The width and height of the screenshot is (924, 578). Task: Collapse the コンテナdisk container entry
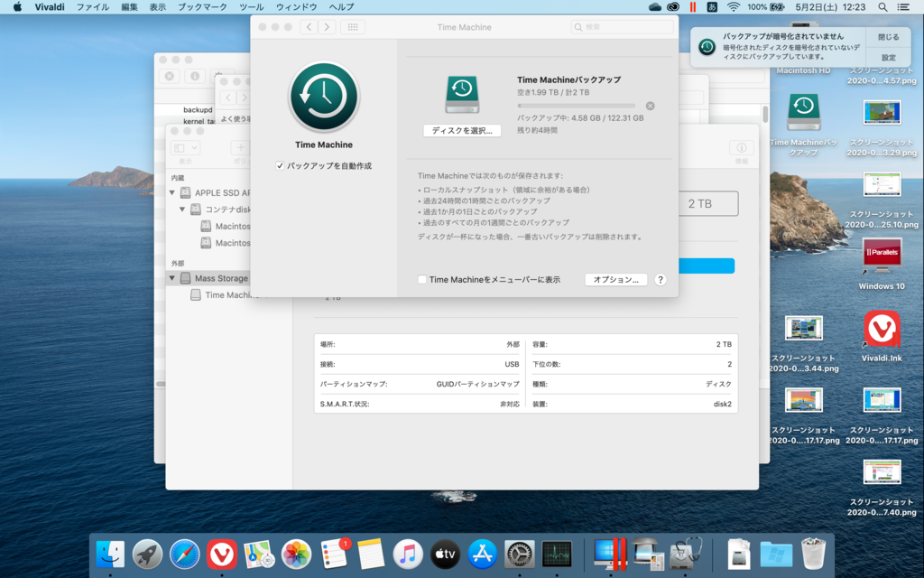click(x=183, y=210)
